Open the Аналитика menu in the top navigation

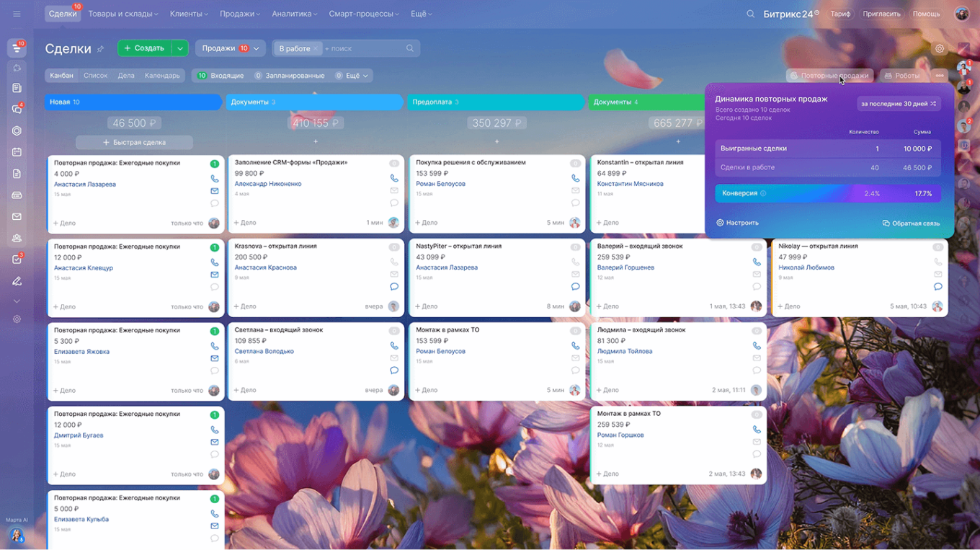click(295, 14)
